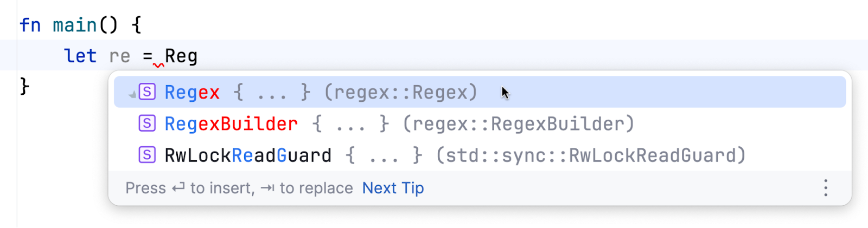Click the (regex::Regex) path text
The height and width of the screenshot is (228, 868).
400,93
